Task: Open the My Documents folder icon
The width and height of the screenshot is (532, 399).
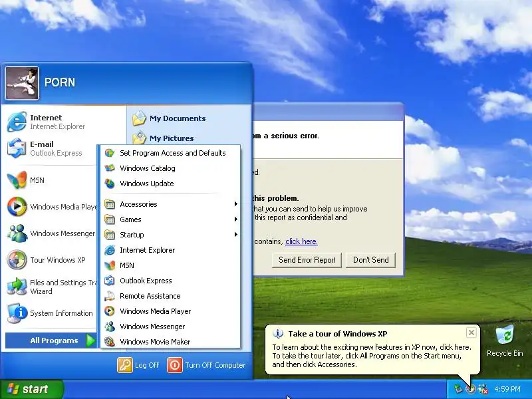Action: coord(139,118)
